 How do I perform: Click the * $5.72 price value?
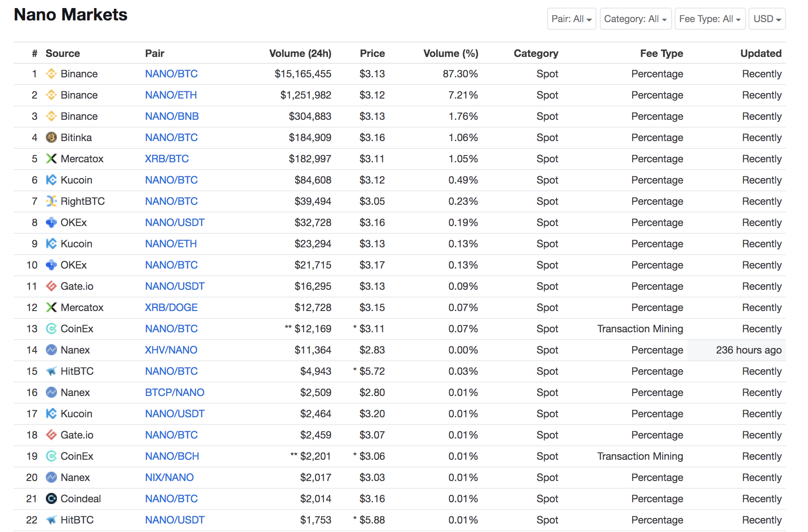point(369,371)
